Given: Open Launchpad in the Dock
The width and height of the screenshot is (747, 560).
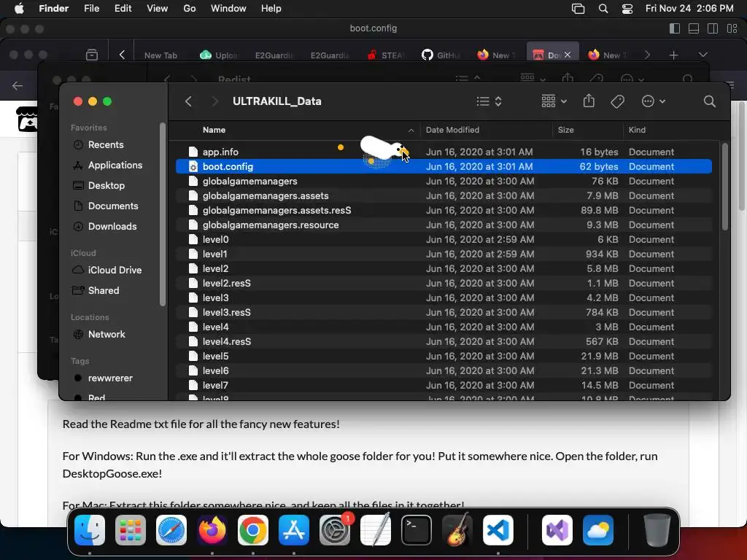Looking at the screenshot, I should pos(130,530).
